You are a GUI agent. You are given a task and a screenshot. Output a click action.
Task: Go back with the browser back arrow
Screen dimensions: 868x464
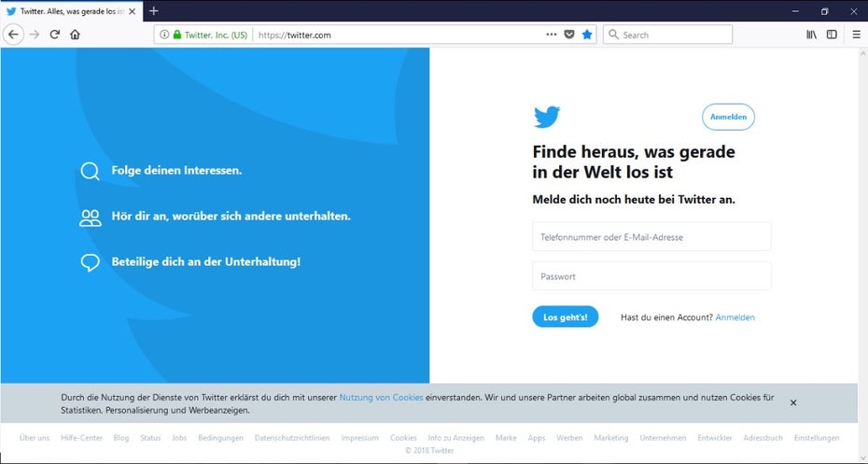point(13,35)
